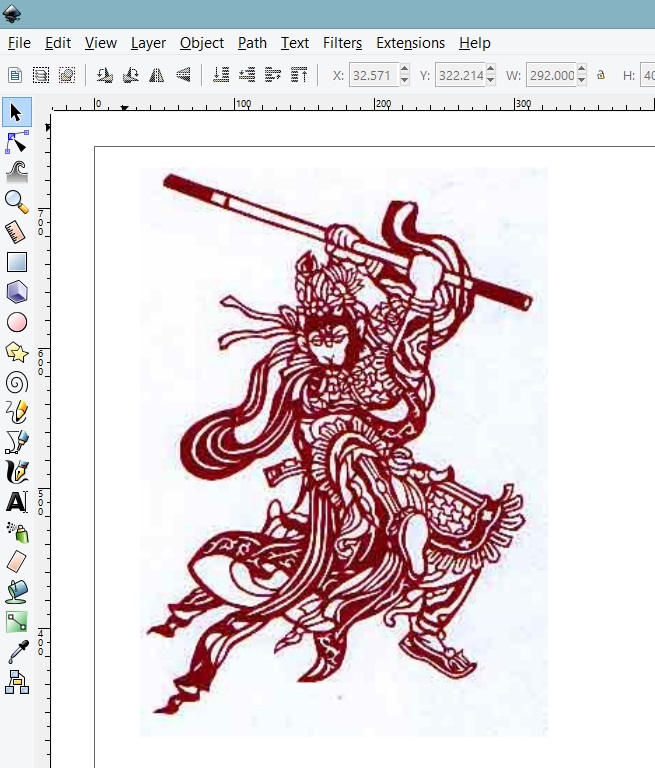
Task: Open the Extensions menu
Action: (411, 43)
